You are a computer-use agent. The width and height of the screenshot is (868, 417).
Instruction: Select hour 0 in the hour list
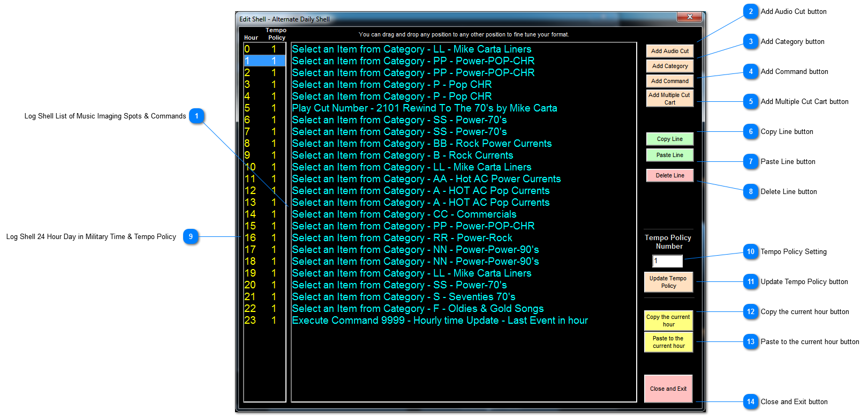tap(265, 49)
